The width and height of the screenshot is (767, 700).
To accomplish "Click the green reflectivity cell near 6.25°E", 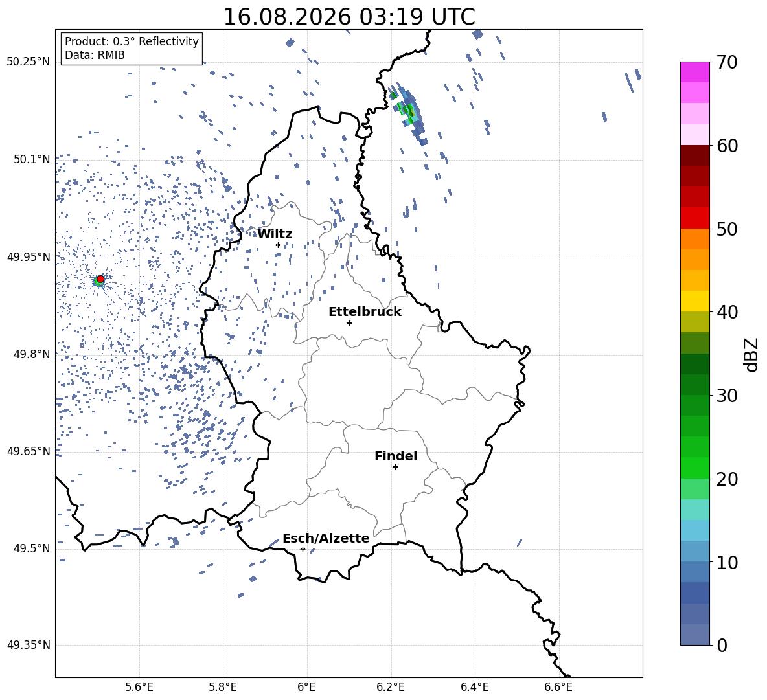I will coord(407,108).
